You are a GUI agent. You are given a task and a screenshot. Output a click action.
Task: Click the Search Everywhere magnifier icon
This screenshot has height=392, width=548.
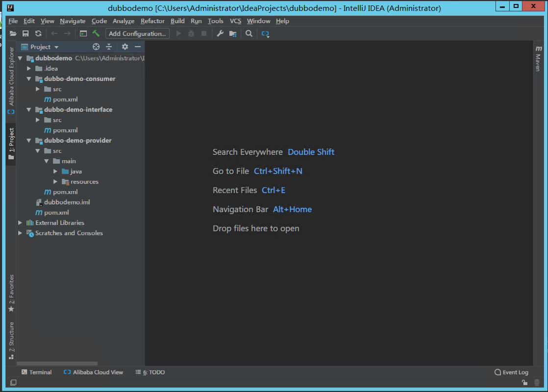pyautogui.click(x=249, y=33)
